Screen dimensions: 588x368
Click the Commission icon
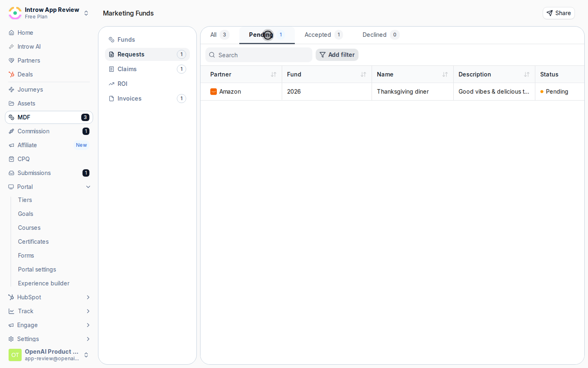click(x=11, y=131)
